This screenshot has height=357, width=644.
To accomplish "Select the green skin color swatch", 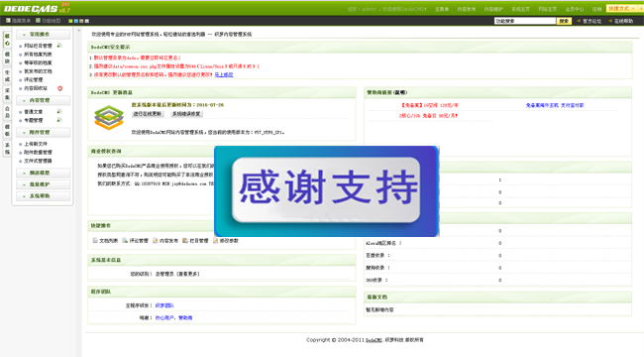I will pyautogui.click(x=70, y=21).
